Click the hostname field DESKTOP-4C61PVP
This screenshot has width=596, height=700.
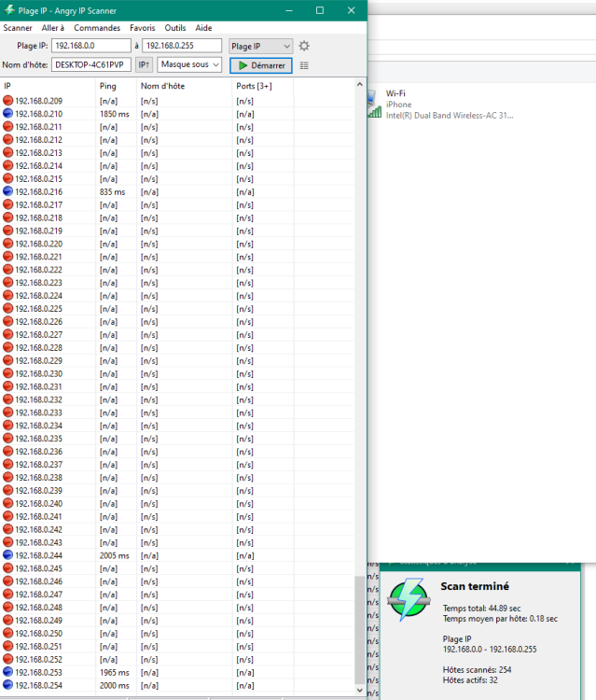[x=91, y=64]
